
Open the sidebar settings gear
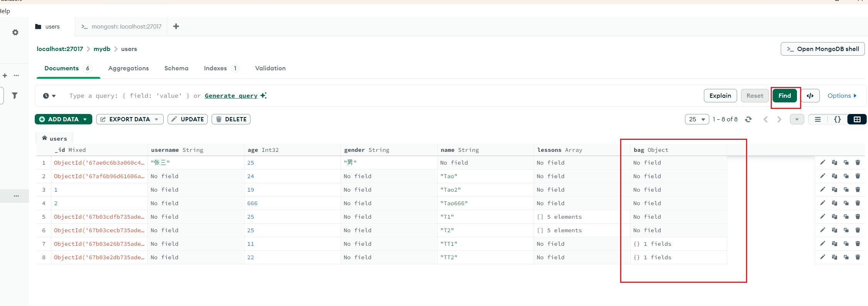pos(15,32)
